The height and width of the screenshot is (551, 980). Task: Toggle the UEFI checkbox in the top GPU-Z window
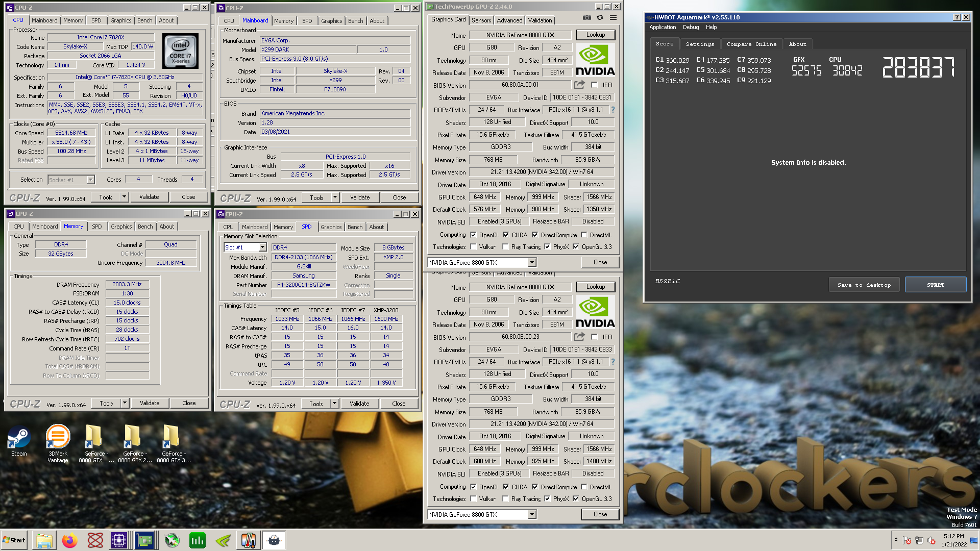(x=594, y=85)
